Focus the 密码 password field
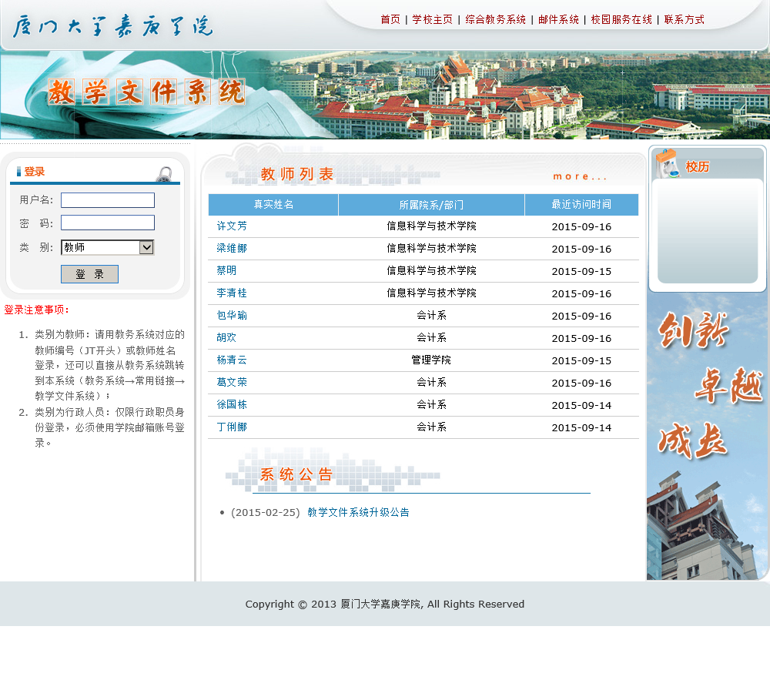Image resolution: width=770 pixels, height=700 pixels. pos(108,223)
